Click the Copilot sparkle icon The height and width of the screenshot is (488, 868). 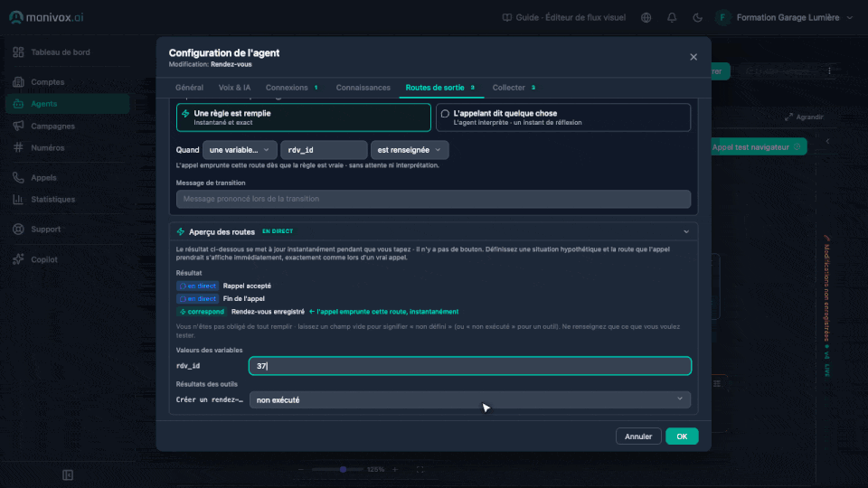(18, 259)
